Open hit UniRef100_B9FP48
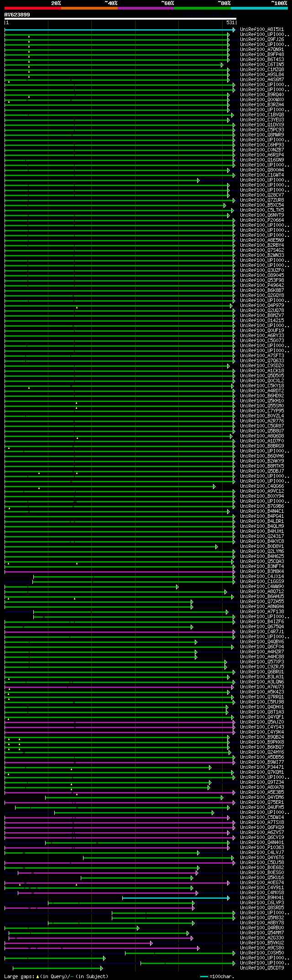The image size is (292, 980). [x=262, y=55]
